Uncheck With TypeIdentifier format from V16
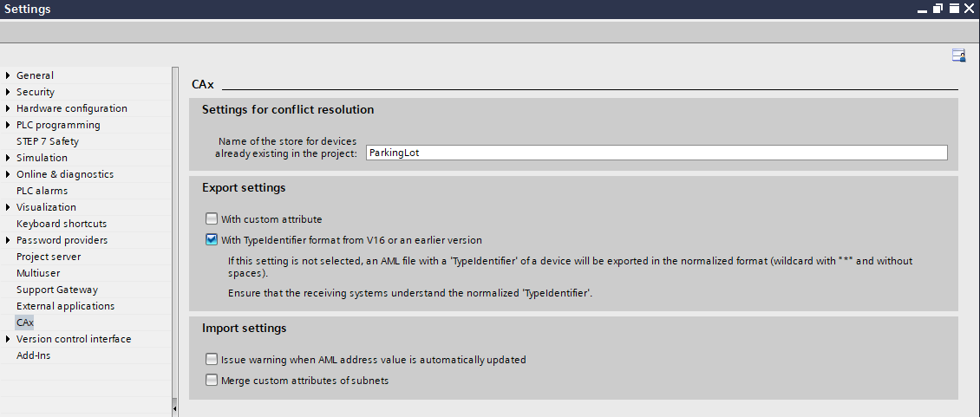This screenshot has height=417, width=980. (x=212, y=240)
